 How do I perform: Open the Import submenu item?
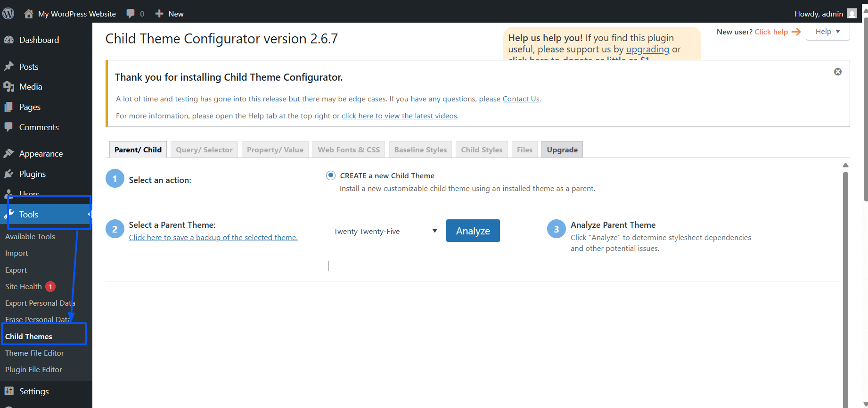pyautogui.click(x=16, y=253)
